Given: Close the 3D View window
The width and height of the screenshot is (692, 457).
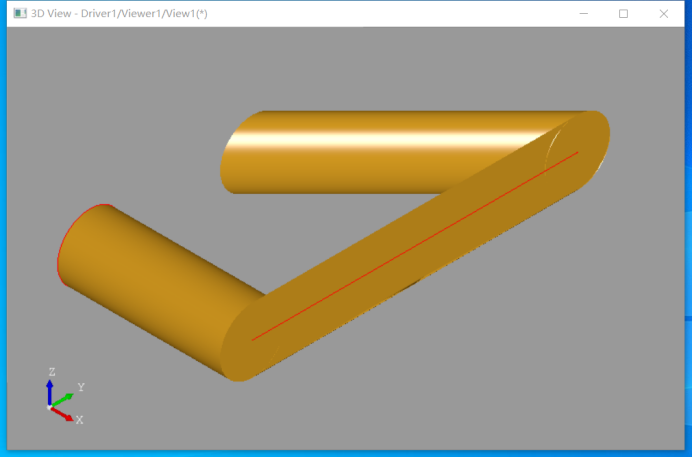Looking at the screenshot, I should (x=663, y=14).
